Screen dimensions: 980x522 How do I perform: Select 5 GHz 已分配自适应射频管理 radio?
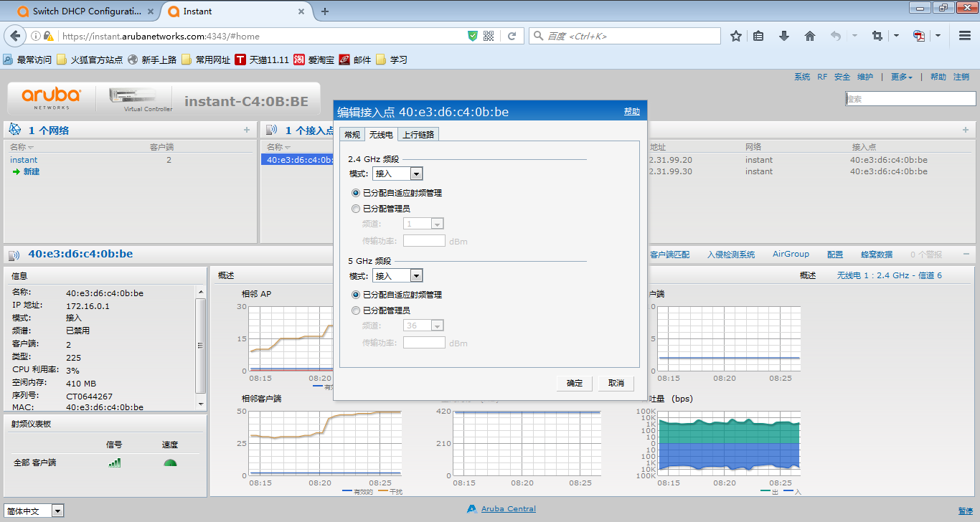tap(356, 295)
